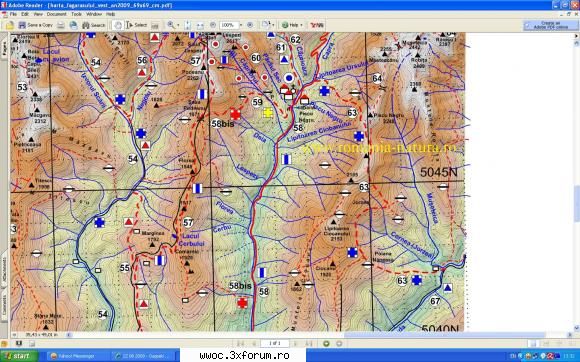Image resolution: width=580 pixels, height=362 pixels.
Task: Click the Next Page arrow
Action: pos(296,344)
